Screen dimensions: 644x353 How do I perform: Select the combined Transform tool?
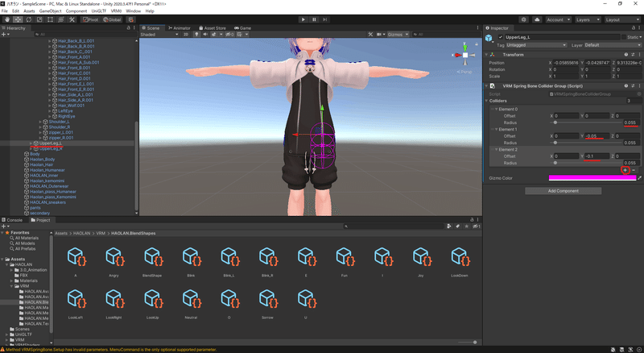[61, 19]
